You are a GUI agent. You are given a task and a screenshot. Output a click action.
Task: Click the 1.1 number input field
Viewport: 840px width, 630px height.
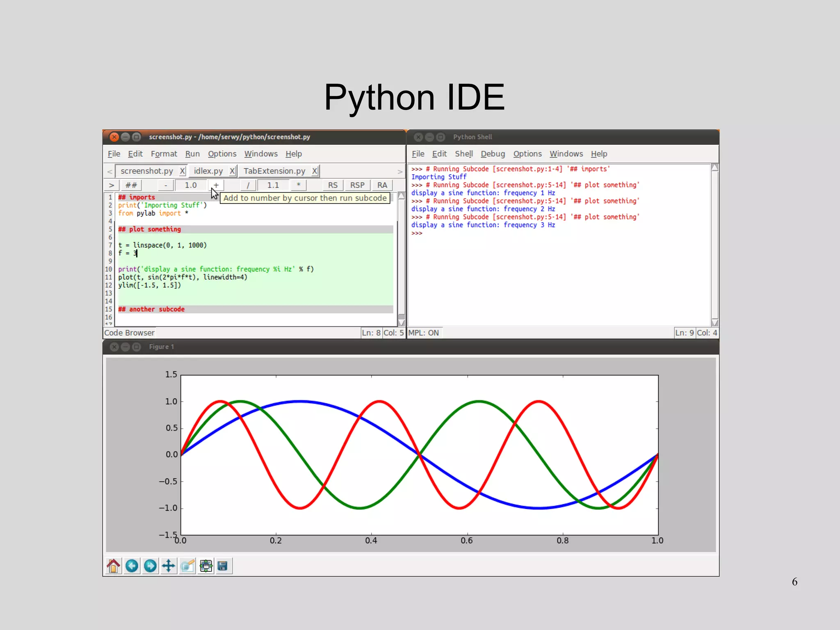273,185
